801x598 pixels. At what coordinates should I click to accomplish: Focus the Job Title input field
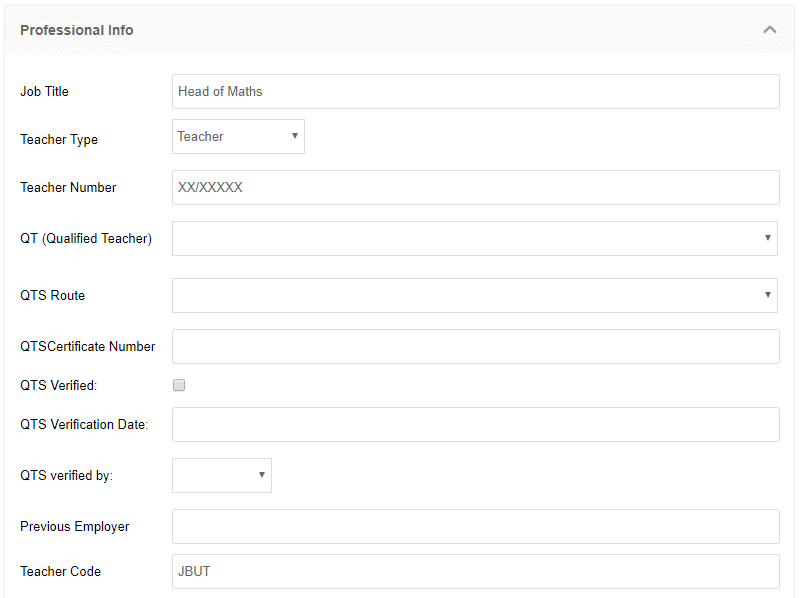click(476, 91)
